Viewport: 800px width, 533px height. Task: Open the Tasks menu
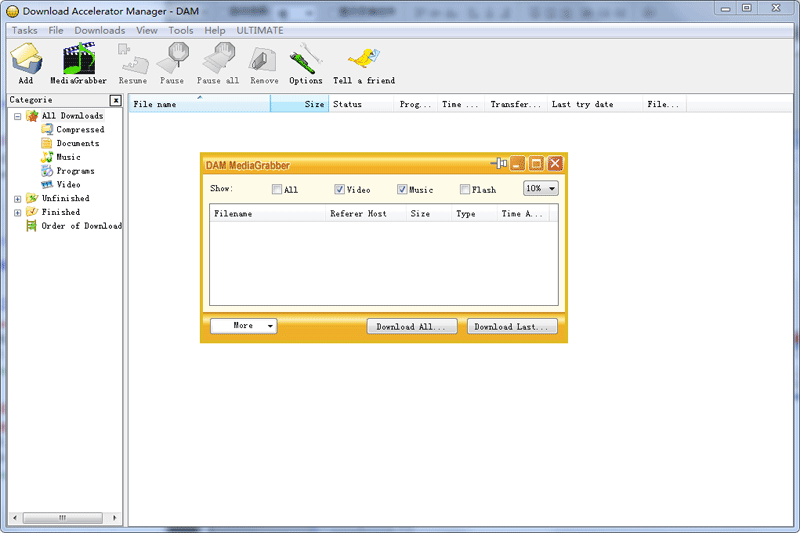click(x=24, y=31)
